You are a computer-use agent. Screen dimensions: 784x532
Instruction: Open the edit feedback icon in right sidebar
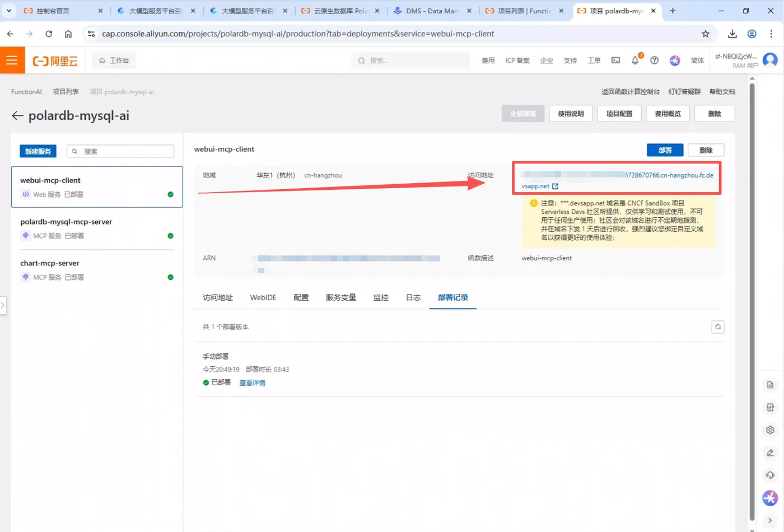(x=770, y=452)
